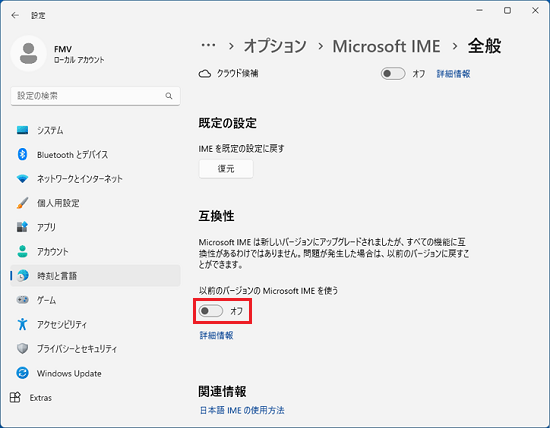This screenshot has width=550, height=428.
Task: Open 日本語 IME の使用方法 link
Action: [x=242, y=410]
